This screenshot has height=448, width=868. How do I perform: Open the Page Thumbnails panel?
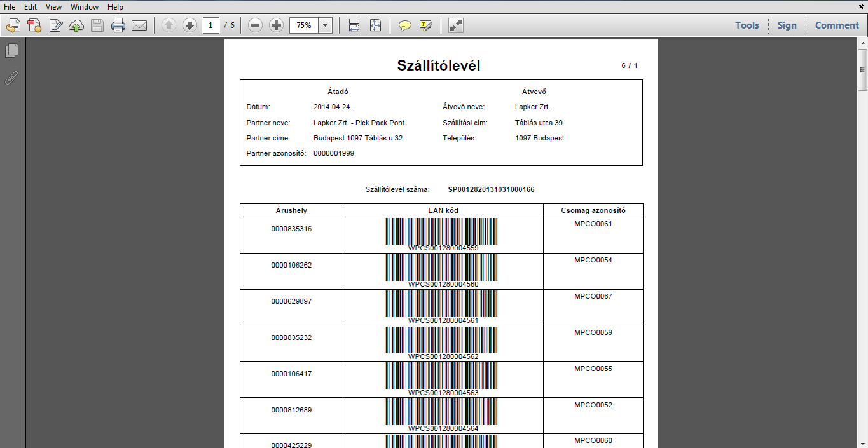[x=12, y=50]
